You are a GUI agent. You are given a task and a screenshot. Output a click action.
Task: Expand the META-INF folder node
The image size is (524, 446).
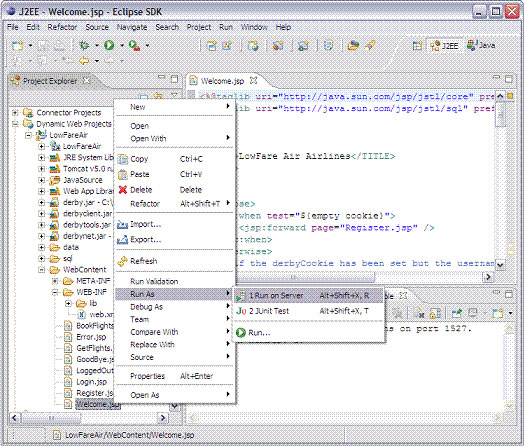point(55,281)
